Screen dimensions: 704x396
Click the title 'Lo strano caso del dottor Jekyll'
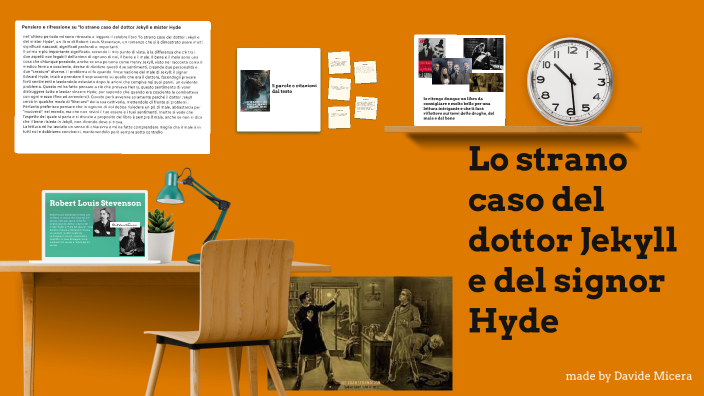(572, 239)
